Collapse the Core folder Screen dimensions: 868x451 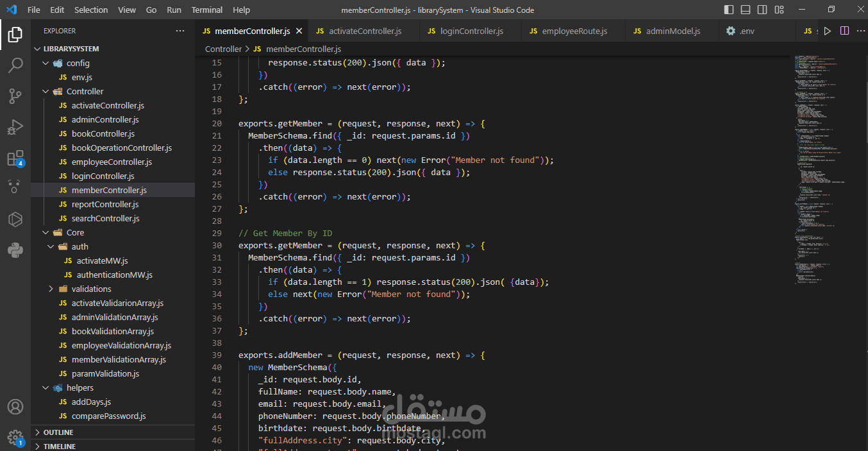(x=113, y=232)
